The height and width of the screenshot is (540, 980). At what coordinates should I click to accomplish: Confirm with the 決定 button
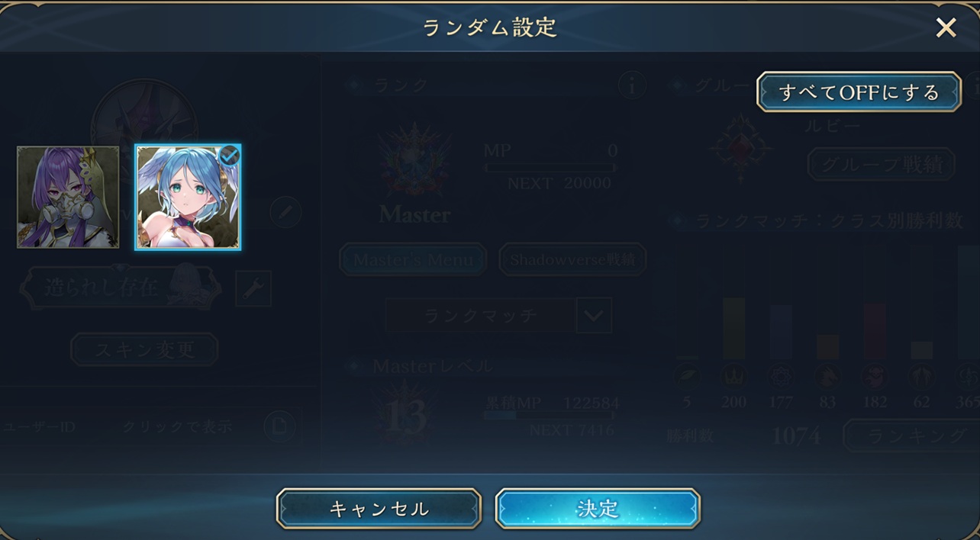pyautogui.click(x=598, y=509)
